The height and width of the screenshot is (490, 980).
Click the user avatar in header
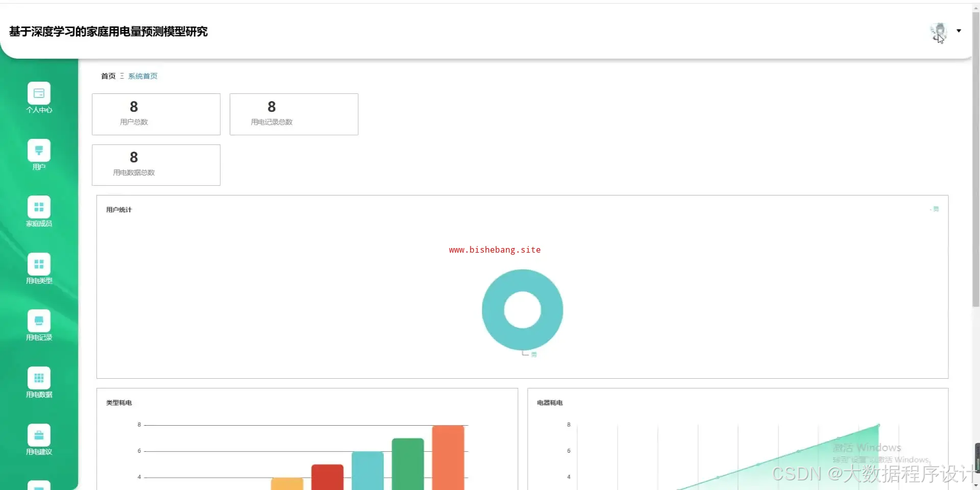pyautogui.click(x=938, y=32)
